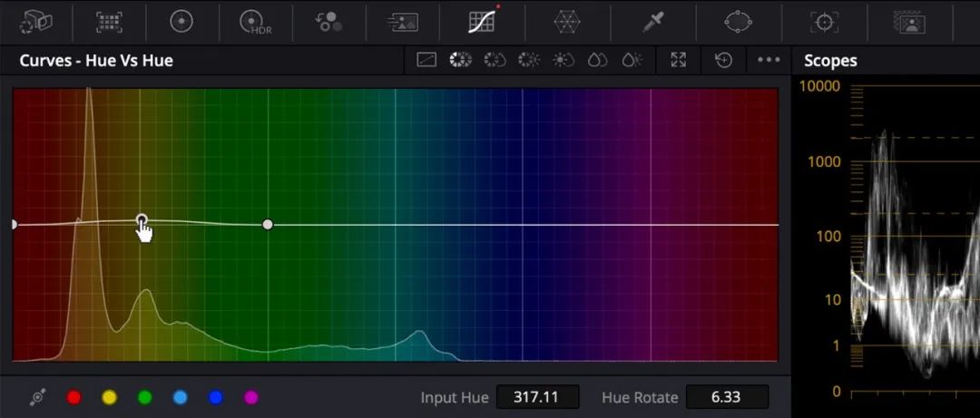Click the green hue preset swatch

click(x=145, y=397)
